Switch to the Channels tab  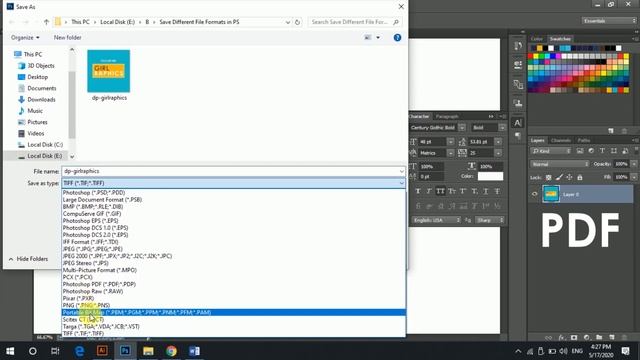(560, 140)
